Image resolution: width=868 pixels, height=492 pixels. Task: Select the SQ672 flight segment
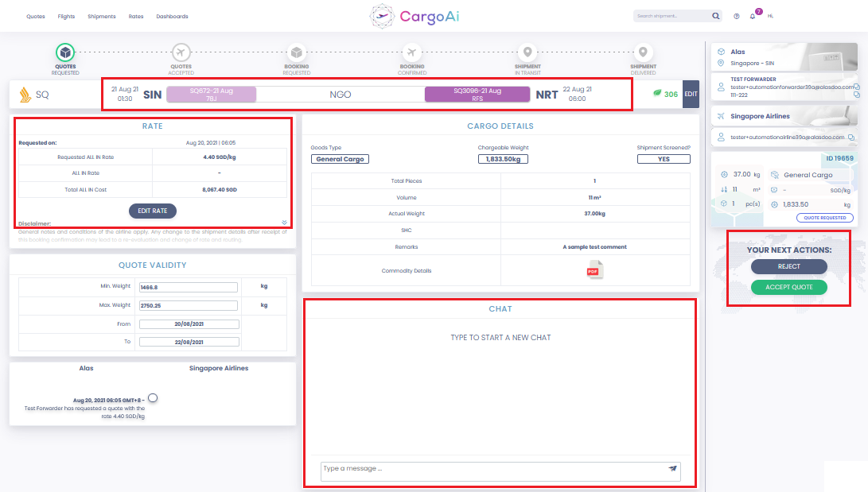[212, 95]
